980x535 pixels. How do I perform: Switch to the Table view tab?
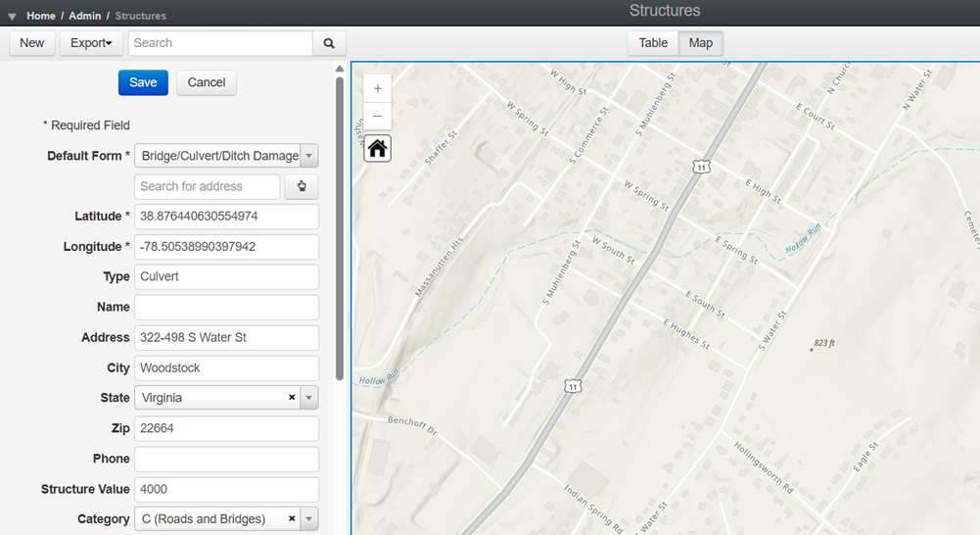tap(653, 43)
